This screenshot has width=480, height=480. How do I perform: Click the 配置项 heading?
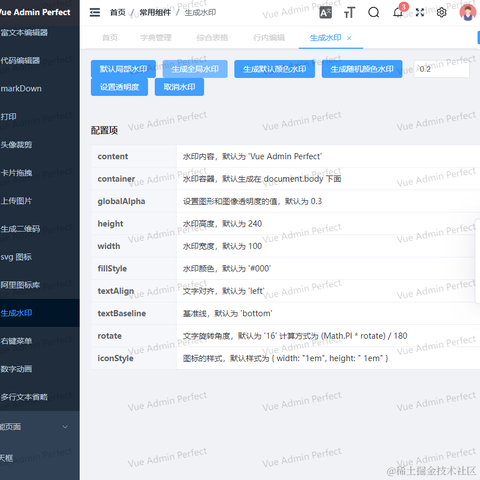tap(104, 130)
